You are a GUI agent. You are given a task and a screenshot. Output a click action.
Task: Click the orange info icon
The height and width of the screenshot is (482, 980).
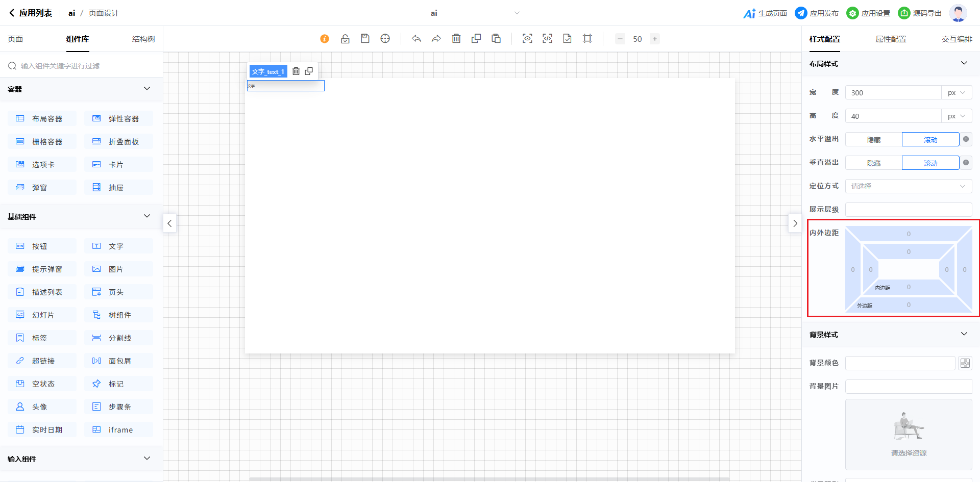pos(325,39)
